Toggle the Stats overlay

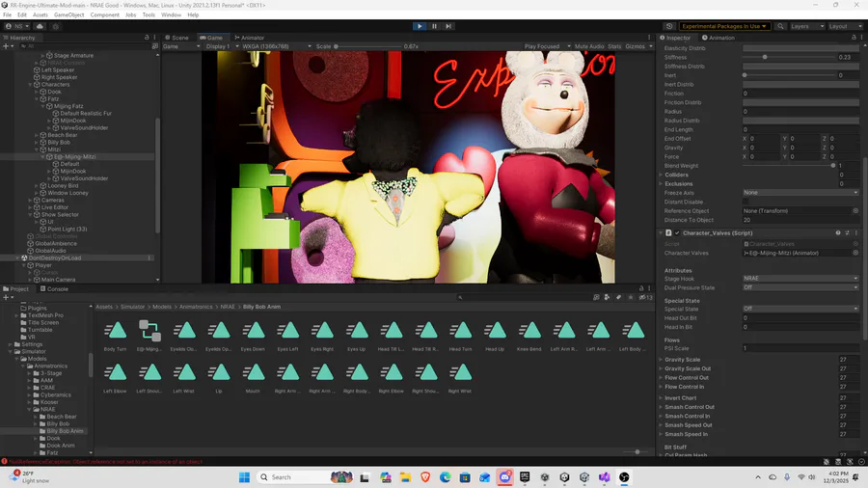614,46
